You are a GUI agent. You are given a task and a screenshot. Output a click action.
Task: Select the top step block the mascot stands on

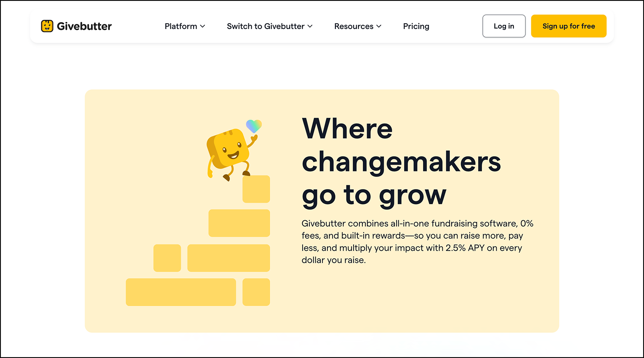(256, 189)
